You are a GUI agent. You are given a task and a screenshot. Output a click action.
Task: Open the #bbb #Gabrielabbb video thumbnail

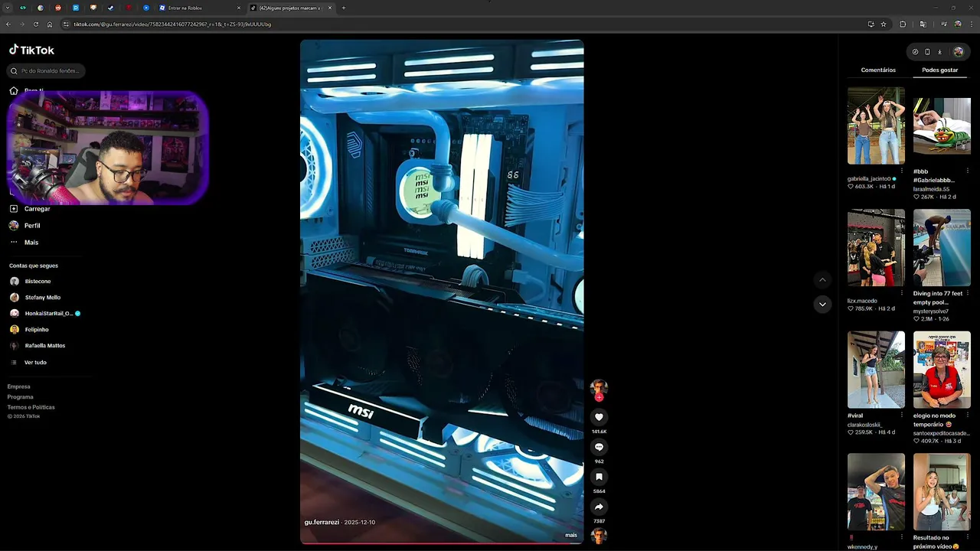pos(942,126)
